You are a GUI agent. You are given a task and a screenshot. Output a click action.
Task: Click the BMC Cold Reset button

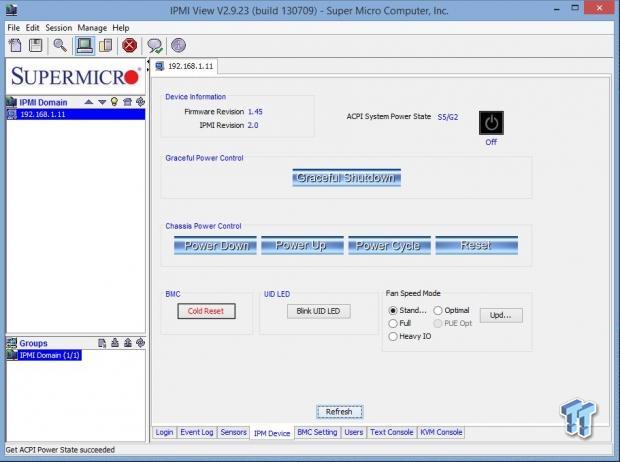point(206,311)
